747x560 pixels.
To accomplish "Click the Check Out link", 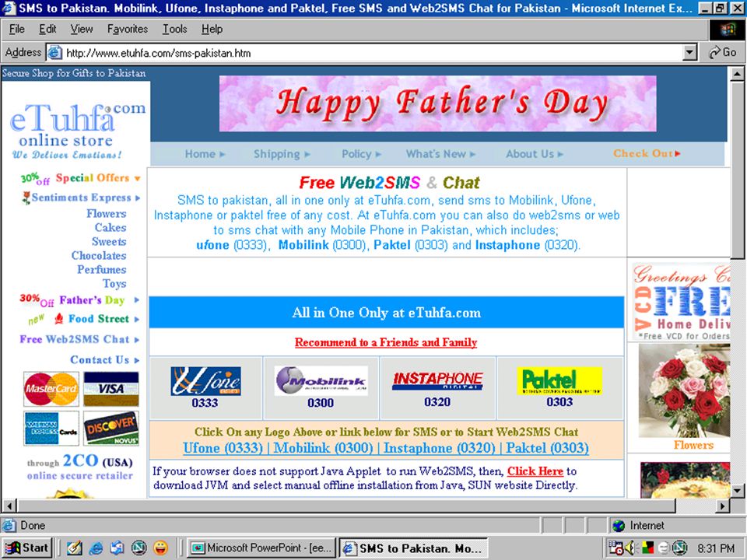I will (647, 153).
